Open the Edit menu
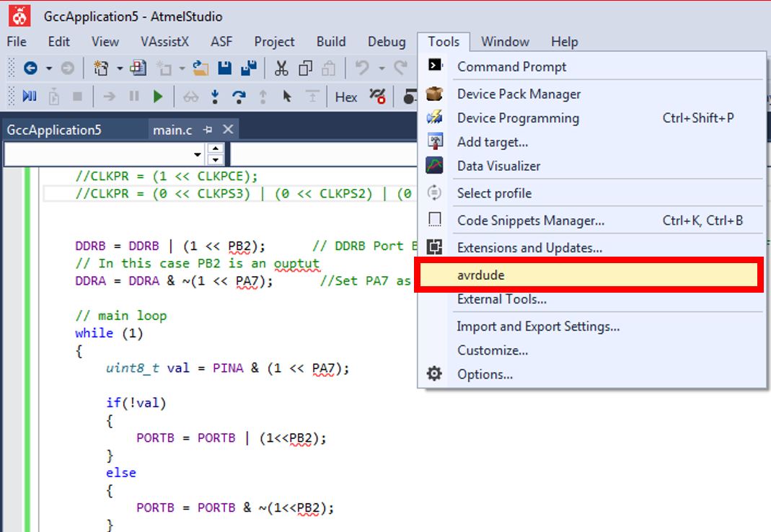771x532 pixels. pos(59,42)
